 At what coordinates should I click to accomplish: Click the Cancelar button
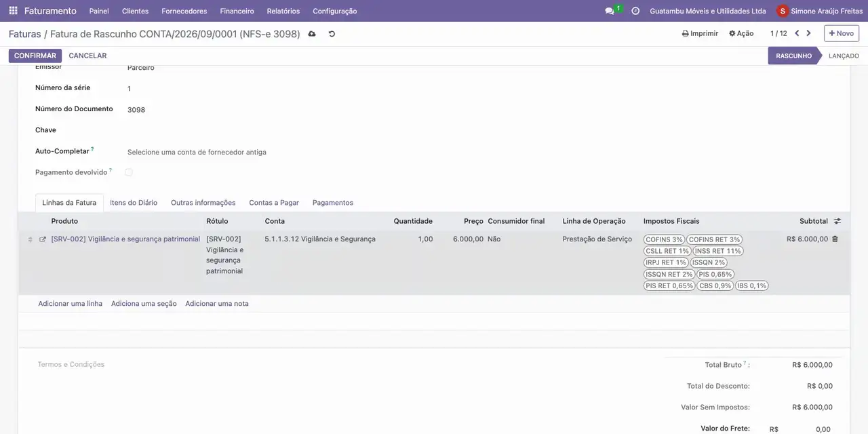[87, 56]
